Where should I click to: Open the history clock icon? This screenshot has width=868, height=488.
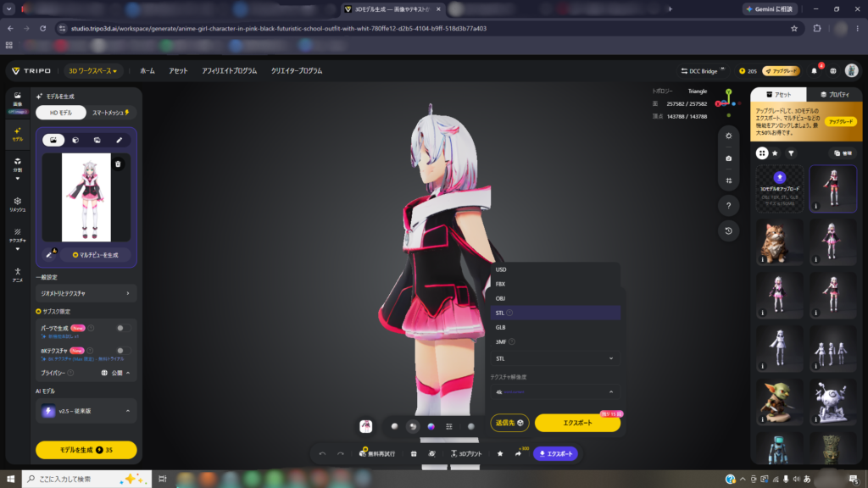728,230
